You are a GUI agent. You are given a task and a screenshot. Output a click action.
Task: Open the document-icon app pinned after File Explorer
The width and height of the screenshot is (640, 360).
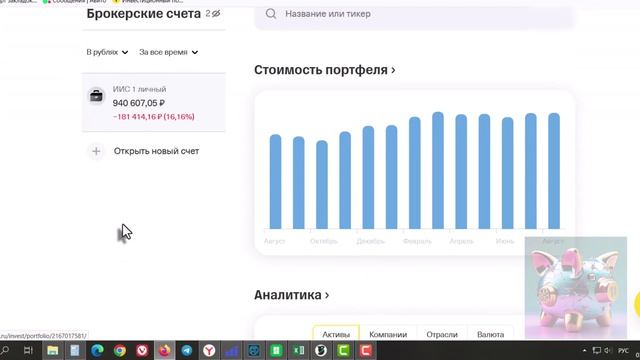(x=75, y=350)
